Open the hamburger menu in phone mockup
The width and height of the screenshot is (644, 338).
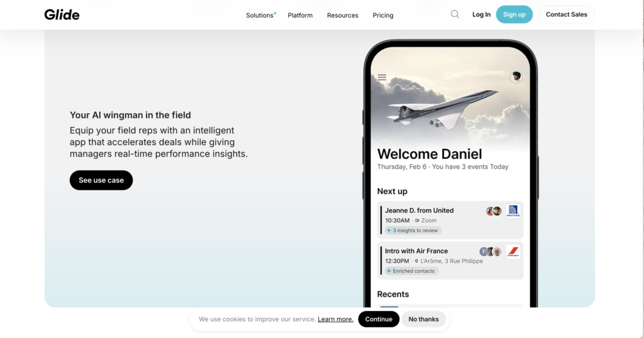(x=382, y=77)
